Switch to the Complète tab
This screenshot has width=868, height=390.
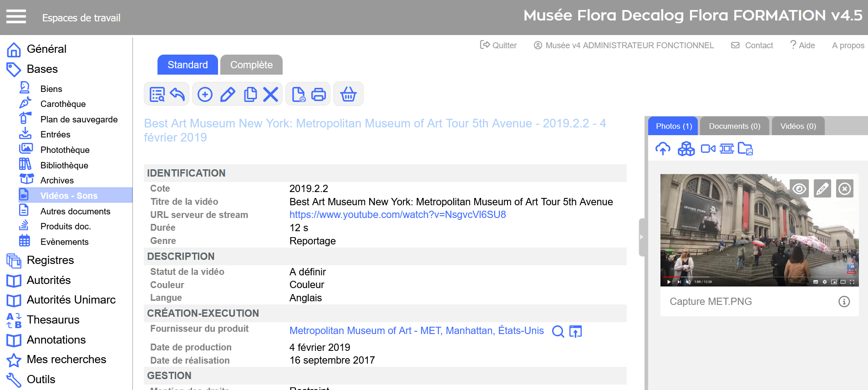(x=251, y=65)
